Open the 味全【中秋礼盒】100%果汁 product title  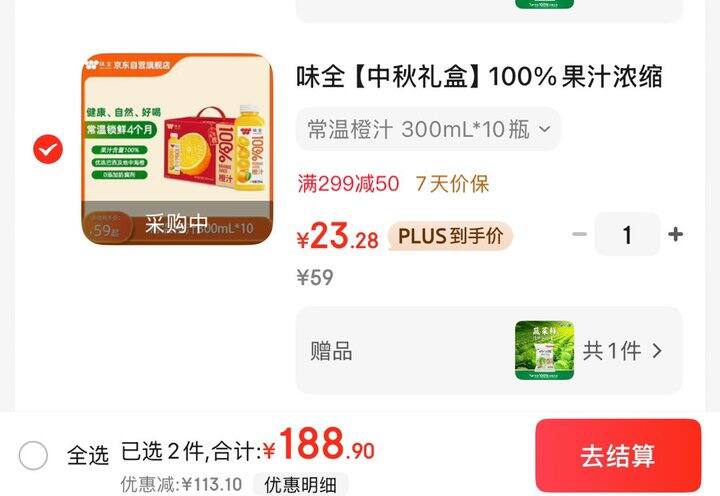point(479,76)
